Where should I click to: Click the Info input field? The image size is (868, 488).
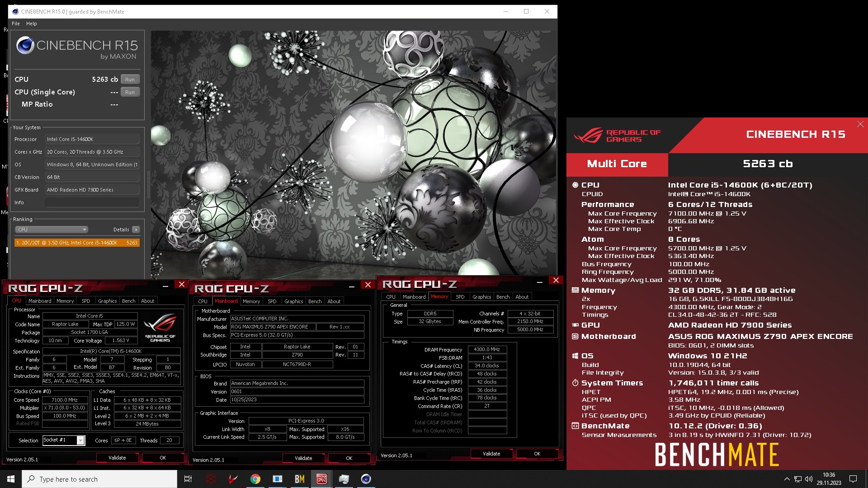(92, 202)
